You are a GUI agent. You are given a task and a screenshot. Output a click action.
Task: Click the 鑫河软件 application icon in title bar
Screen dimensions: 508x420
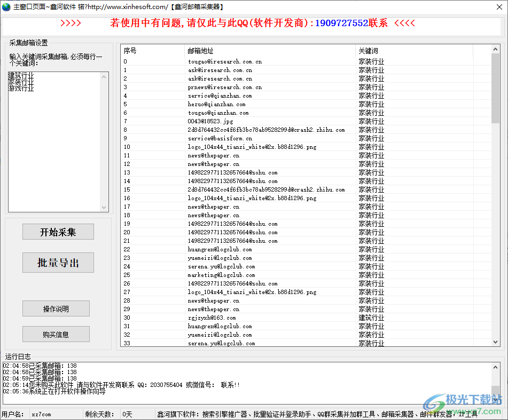coord(6,6)
